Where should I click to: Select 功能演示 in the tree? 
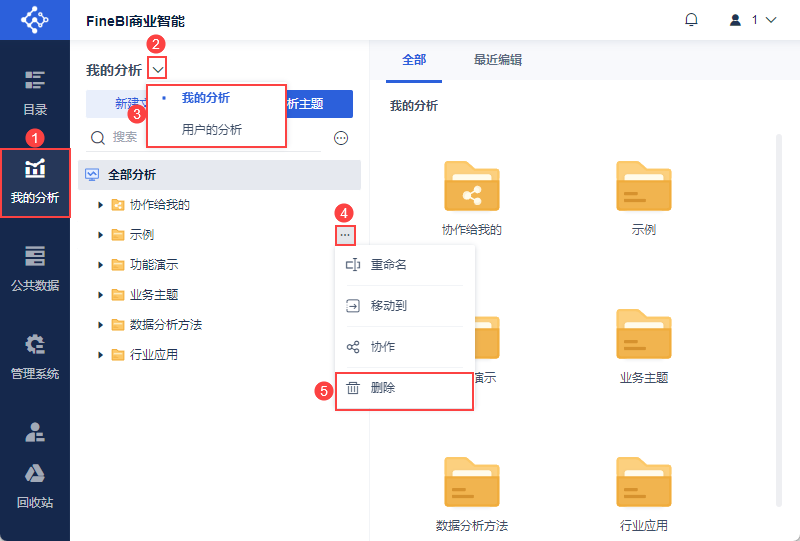click(x=154, y=265)
